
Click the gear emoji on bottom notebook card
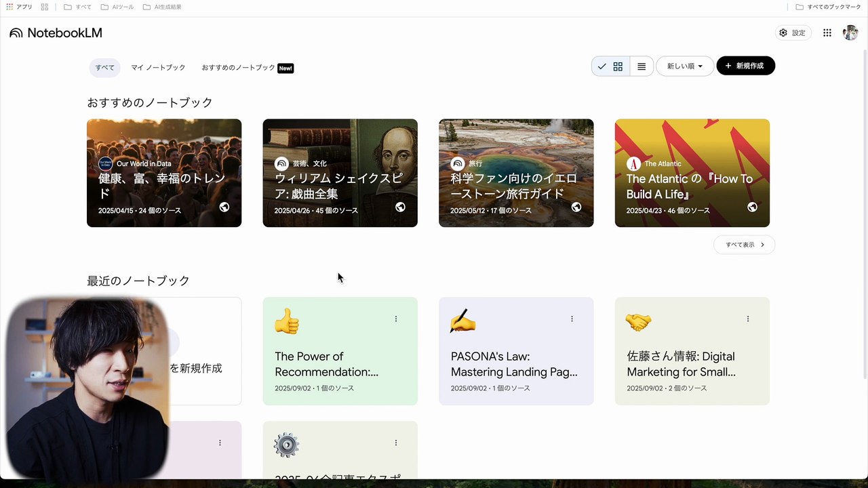coord(287,445)
